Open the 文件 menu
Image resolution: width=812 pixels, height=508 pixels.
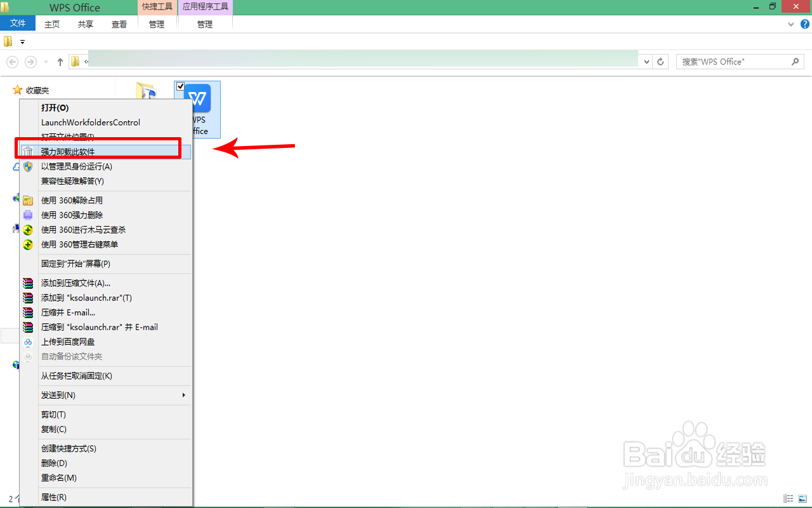18,23
